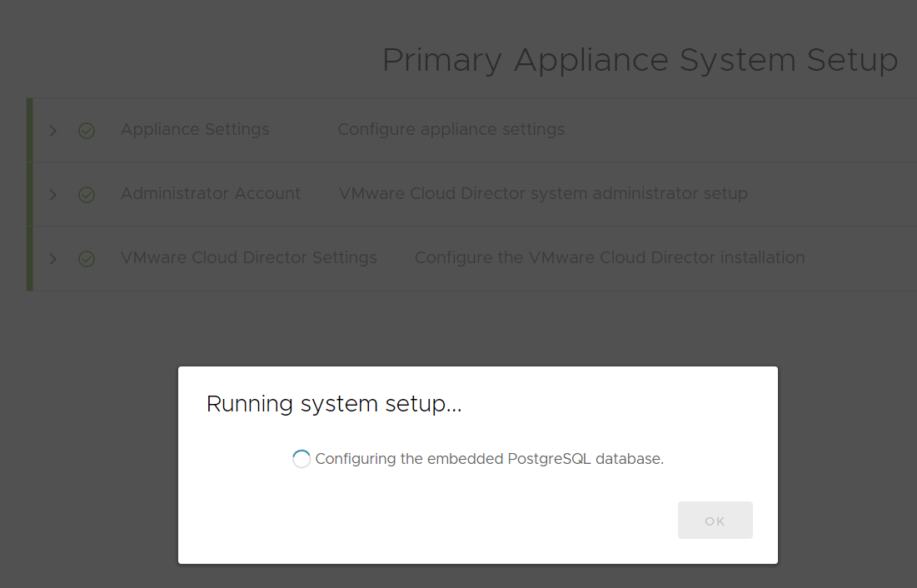Click the OK button in the dialog
Viewport: 917px width, 588px height.
click(715, 521)
